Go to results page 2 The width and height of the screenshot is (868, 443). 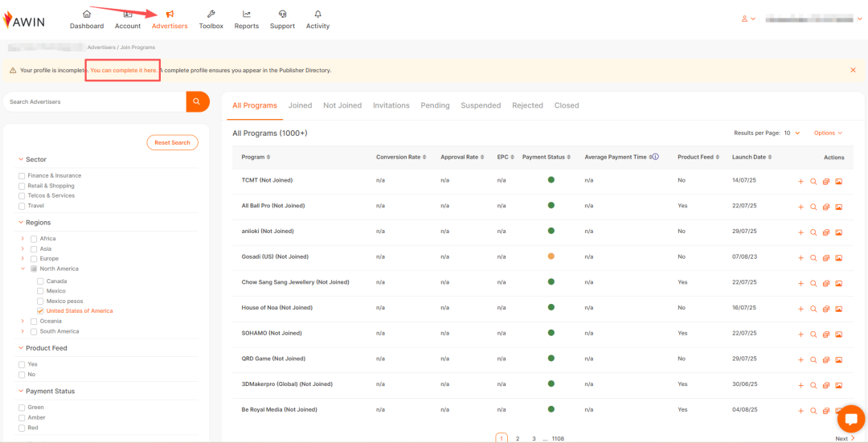[x=518, y=438]
